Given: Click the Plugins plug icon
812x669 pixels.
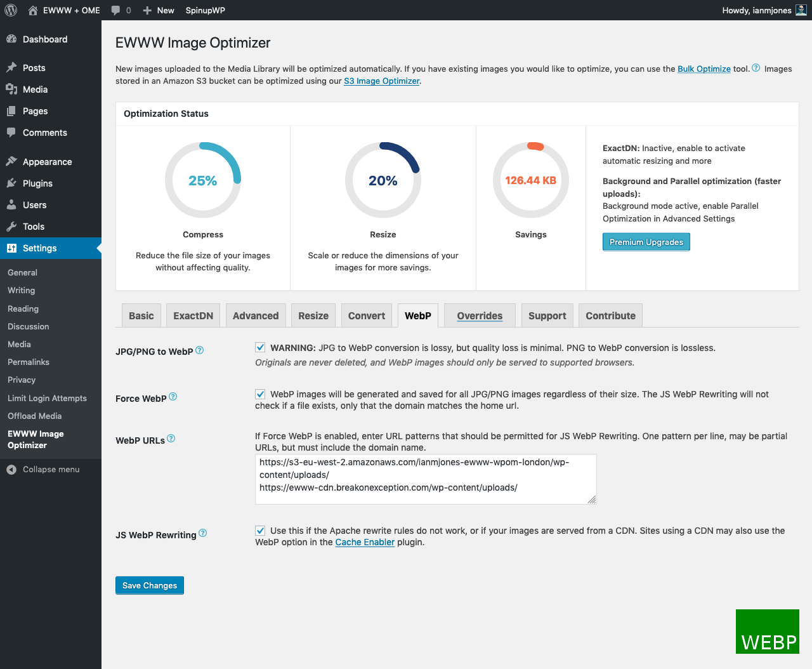Looking at the screenshot, I should pyautogui.click(x=11, y=183).
